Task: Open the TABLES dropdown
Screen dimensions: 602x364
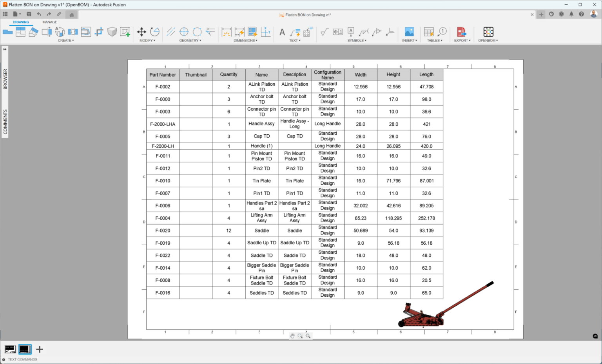Action: pyautogui.click(x=434, y=40)
